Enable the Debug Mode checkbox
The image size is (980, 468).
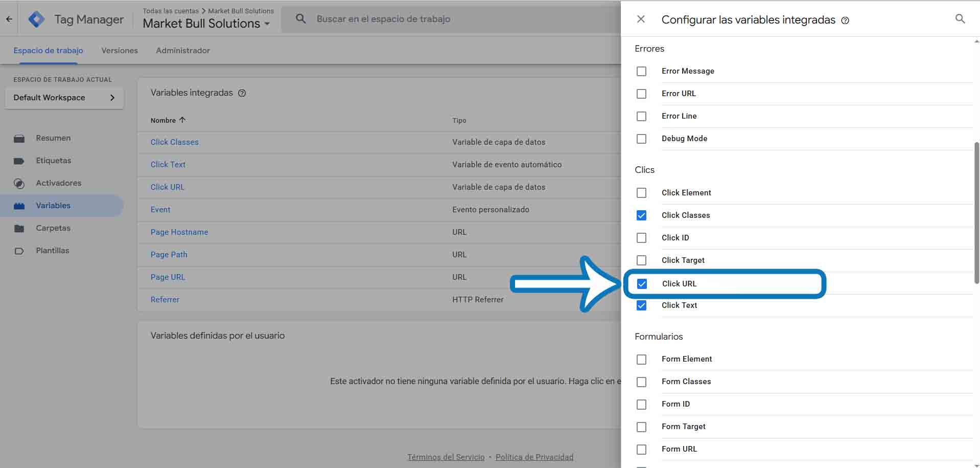click(641, 139)
